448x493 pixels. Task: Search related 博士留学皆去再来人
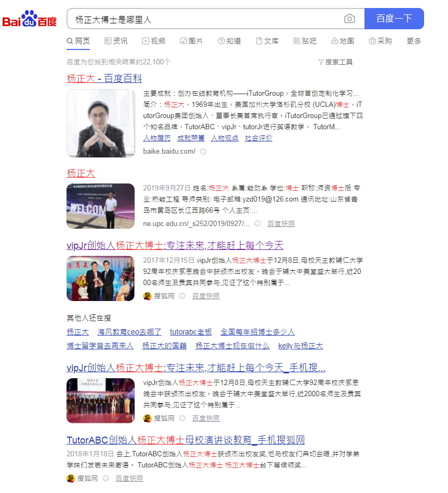point(100,346)
